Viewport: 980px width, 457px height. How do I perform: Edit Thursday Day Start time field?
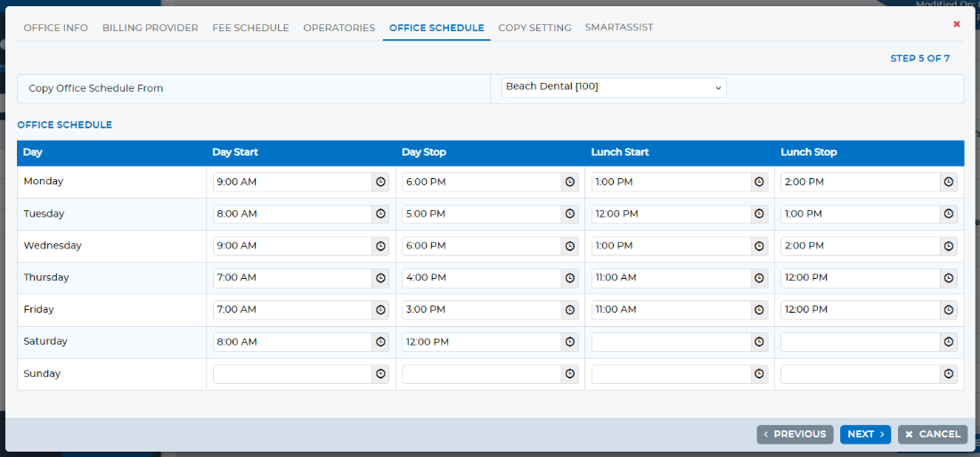pyautogui.click(x=292, y=278)
